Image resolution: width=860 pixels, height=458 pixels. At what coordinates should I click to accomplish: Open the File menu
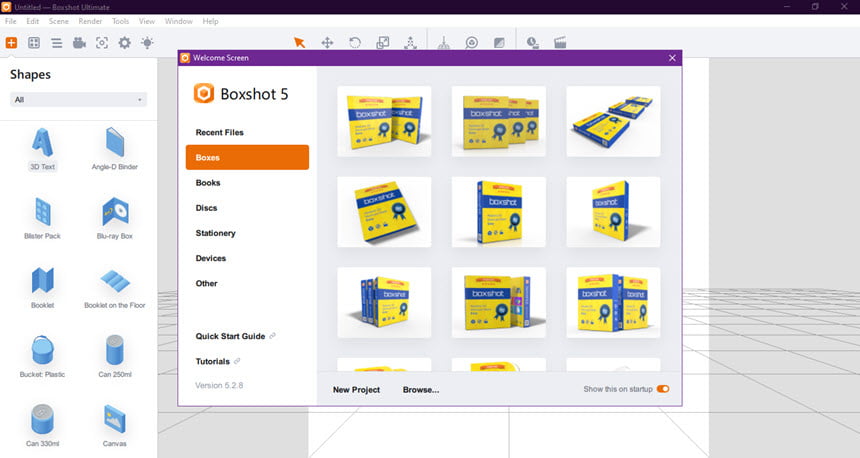click(x=10, y=21)
